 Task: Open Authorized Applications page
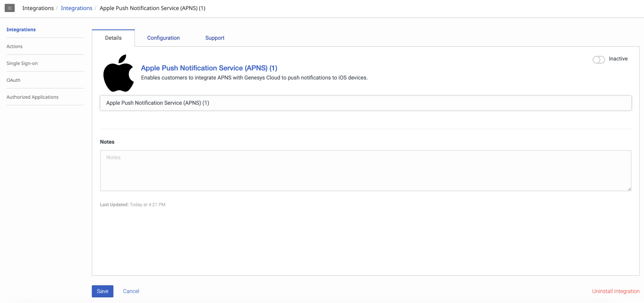(x=33, y=97)
